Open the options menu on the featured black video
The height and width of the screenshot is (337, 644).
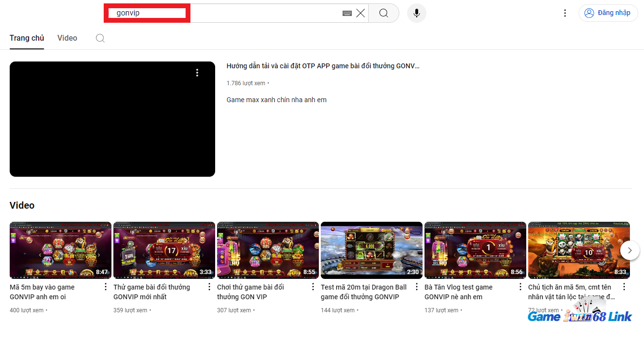point(197,73)
